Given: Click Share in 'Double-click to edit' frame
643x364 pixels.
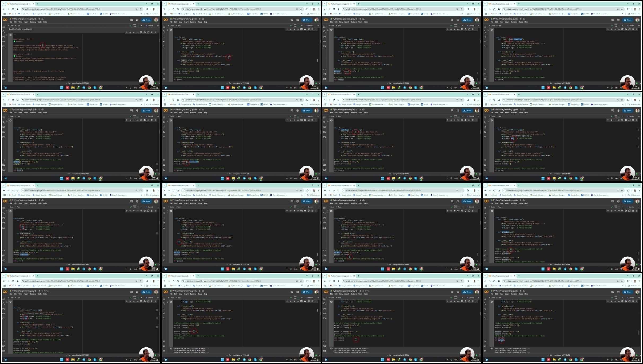Looking at the screenshot, I should (146, 20).
